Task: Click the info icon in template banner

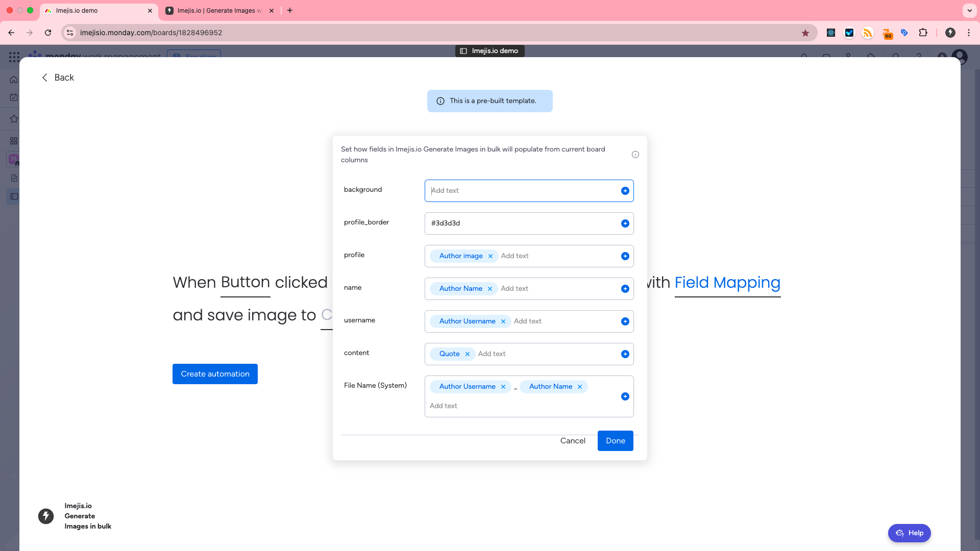Action: pos(440,101)
